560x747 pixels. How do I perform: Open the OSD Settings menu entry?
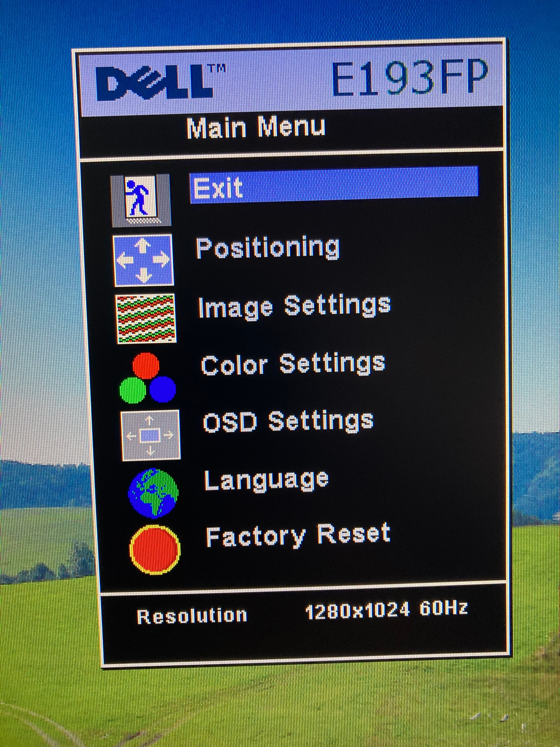click(x=288, y=421)
